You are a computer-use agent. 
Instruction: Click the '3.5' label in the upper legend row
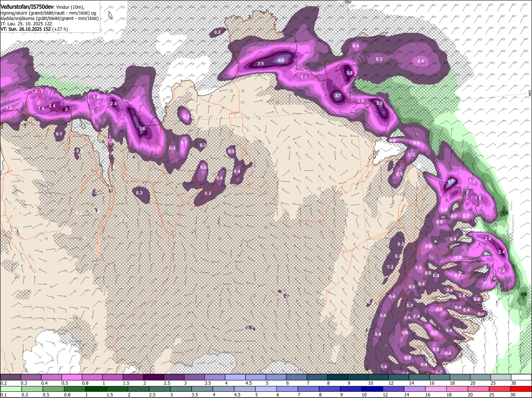208,383
